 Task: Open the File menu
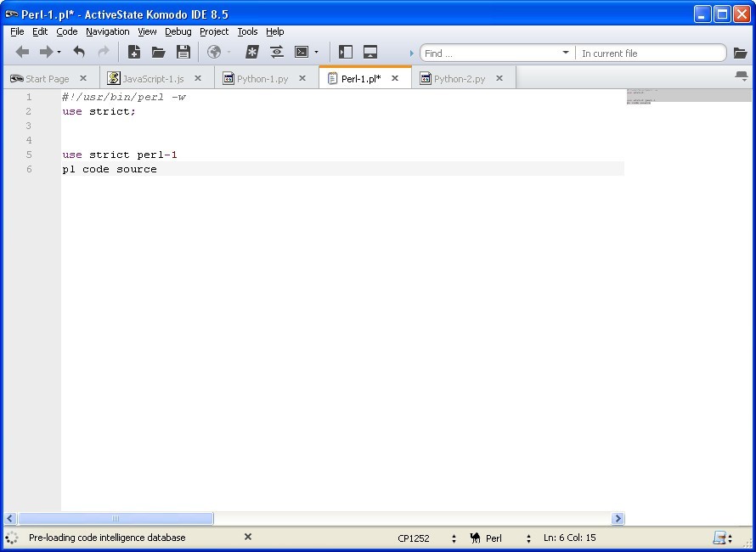(17, 31)
